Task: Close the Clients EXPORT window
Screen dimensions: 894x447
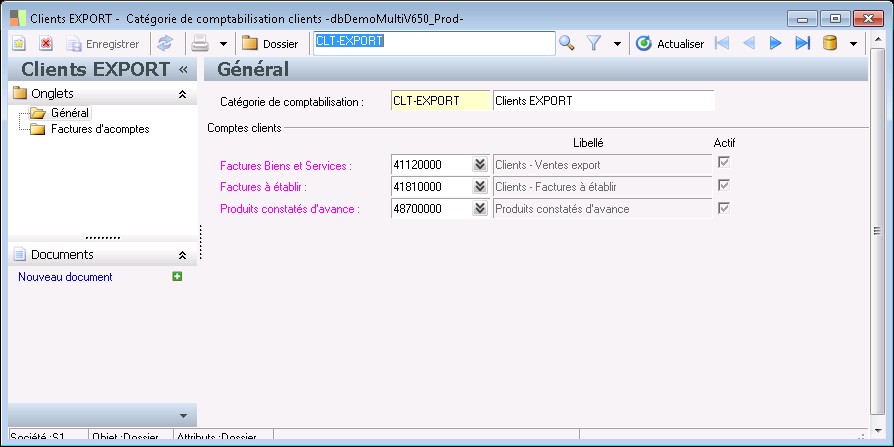Action: tap(869, 19)
